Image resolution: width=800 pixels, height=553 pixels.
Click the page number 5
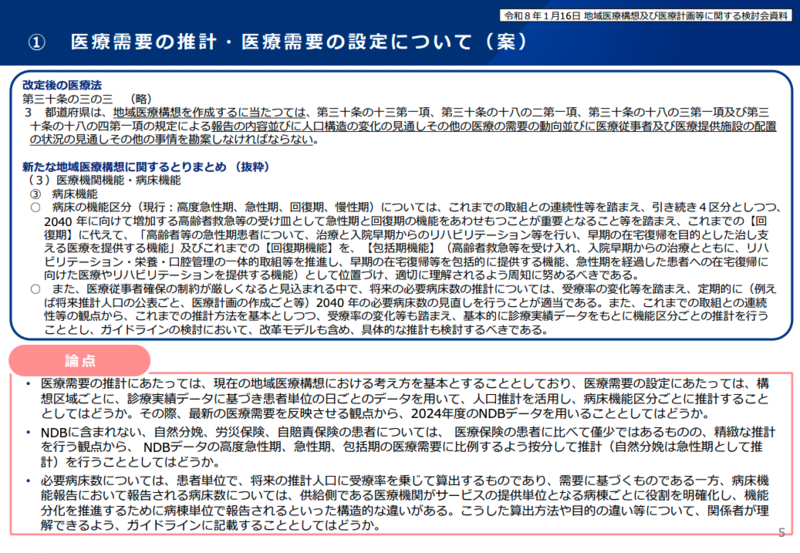coord(781,535)
